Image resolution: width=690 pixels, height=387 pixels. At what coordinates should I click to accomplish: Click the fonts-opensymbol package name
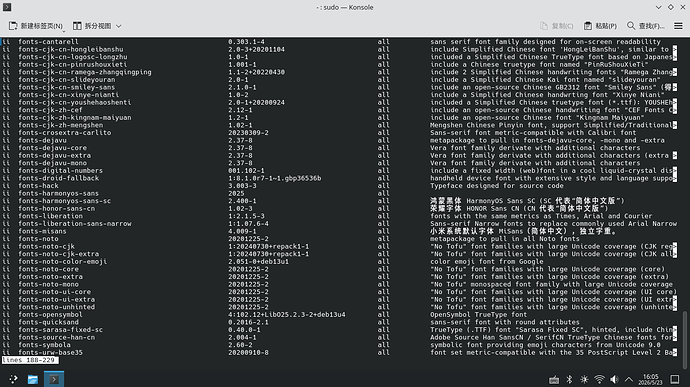coord(50,315)
